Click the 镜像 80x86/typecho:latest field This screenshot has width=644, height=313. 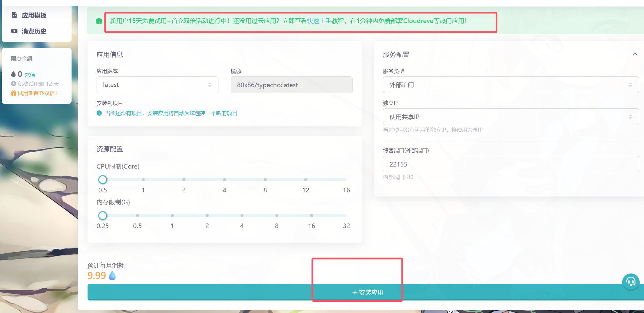coord(291,85)
